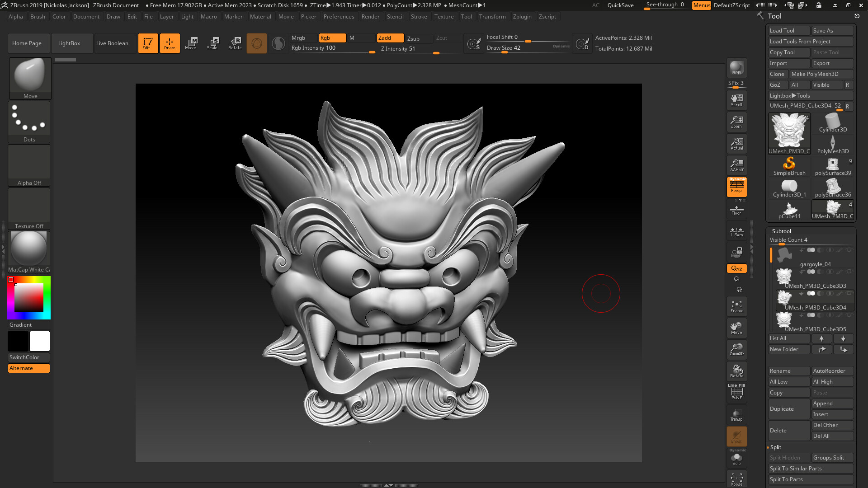This screenshot has height=488, width=868.
Task: Select the Rotate tool in top shelf
Action: pyautogui.click(x=235, y=43)
